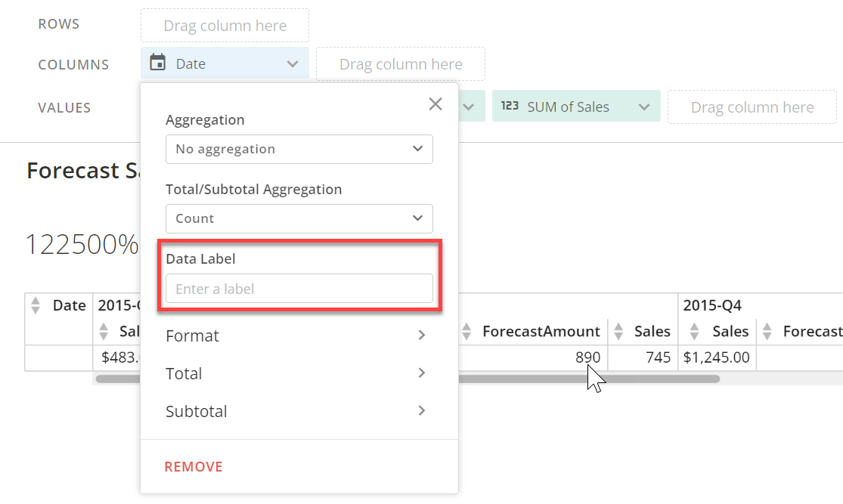Click the Drag column here zone in ROWS
Image resolution: width=843 pixels, height=504 pixels.
pos(225,25)
